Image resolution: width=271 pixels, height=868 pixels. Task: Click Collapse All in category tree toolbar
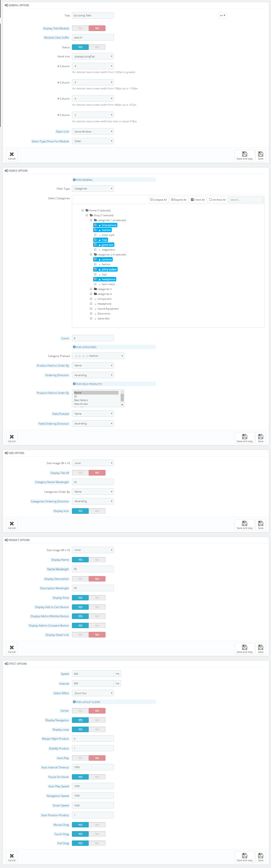point(158,200)
